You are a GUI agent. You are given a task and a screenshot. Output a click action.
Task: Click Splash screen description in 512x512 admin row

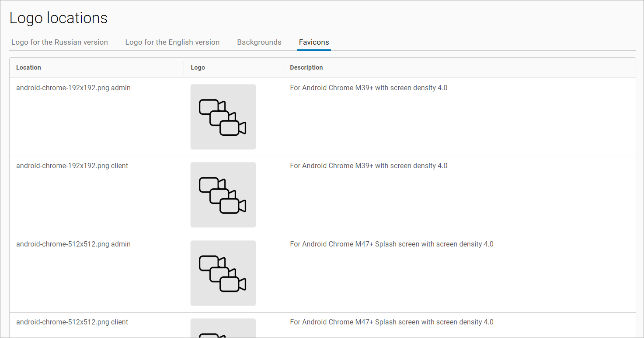coord(391,244)
